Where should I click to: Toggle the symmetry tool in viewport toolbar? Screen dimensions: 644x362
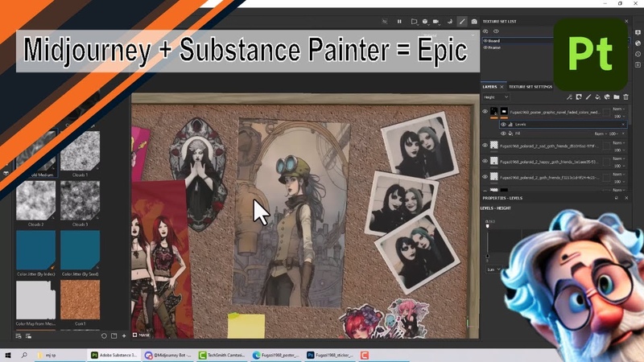click(x=385, y=22)
